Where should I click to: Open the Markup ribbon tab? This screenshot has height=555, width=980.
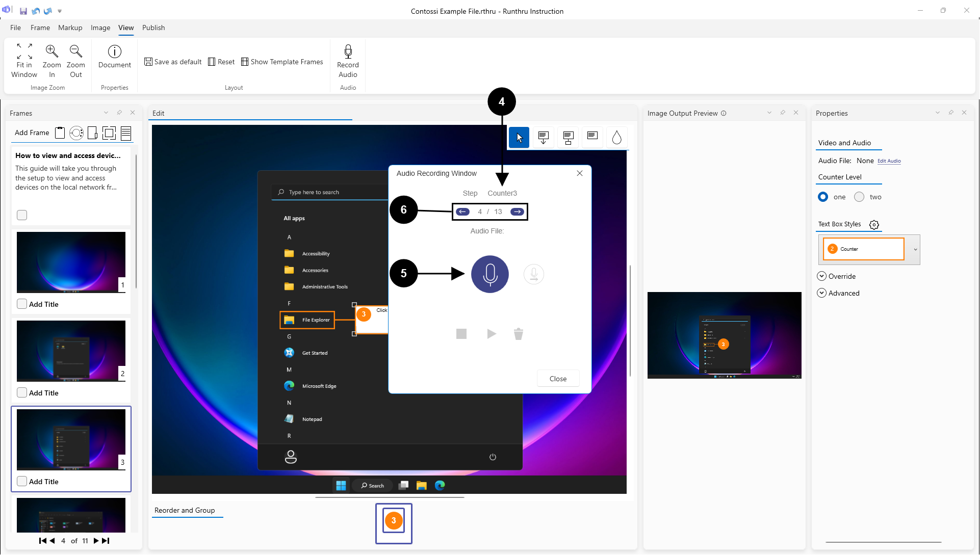click(x=70, y=28)
